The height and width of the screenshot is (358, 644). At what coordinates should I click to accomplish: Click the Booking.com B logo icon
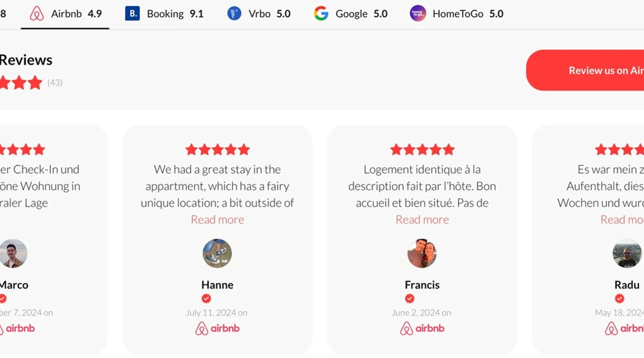(132, 14)
